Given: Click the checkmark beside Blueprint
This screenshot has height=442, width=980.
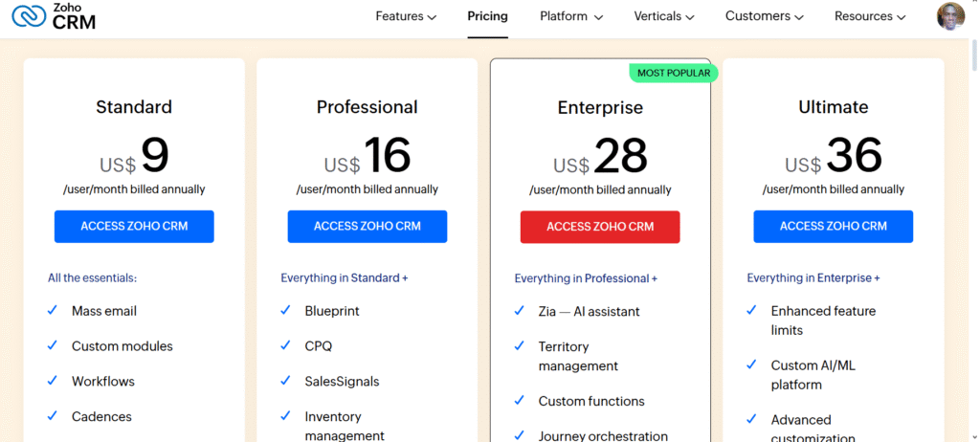Looking at the screenshot, I should [x=285, y=310].
